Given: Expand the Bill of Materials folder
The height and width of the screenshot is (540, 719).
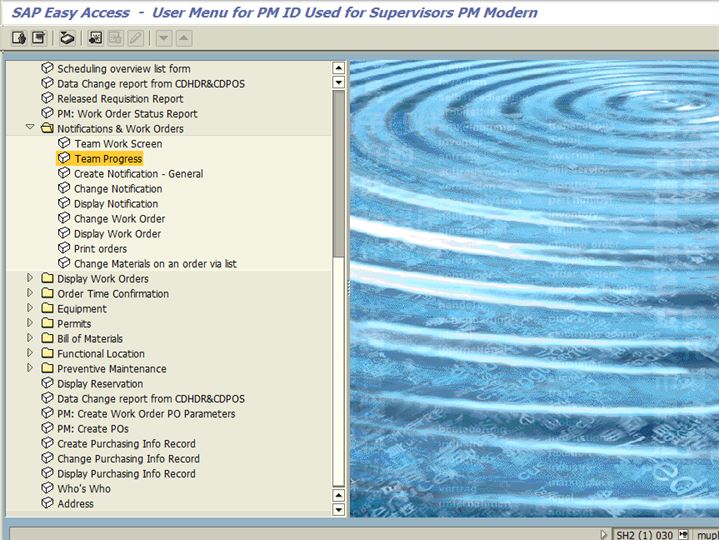Looking at the screenshot, I should point(30,339).
